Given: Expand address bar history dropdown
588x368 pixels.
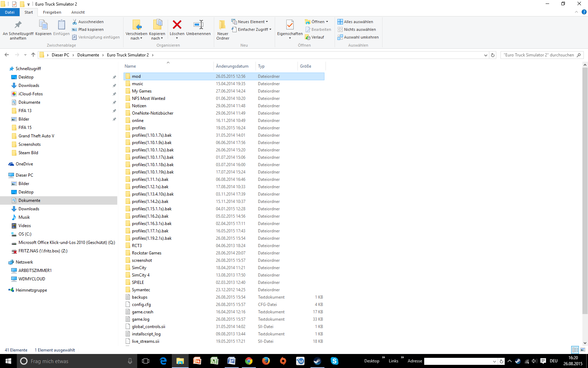Looking at the screenshot, I should click(486, 55).
